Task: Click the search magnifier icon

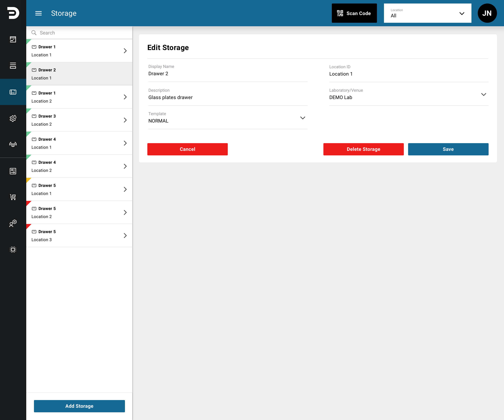Action: [34, 33]
